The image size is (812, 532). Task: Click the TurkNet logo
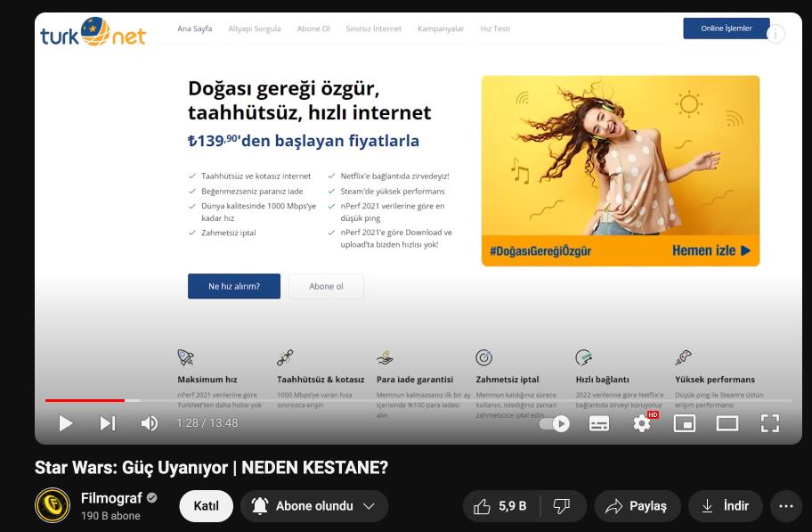[x=93, y=32]
